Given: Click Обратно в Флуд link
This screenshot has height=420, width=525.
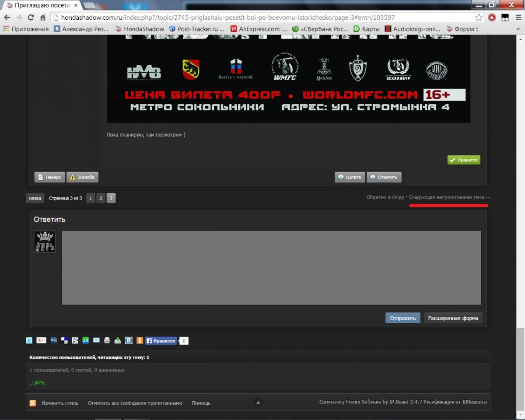Looking at the screenshot, I should coord(385,197).
